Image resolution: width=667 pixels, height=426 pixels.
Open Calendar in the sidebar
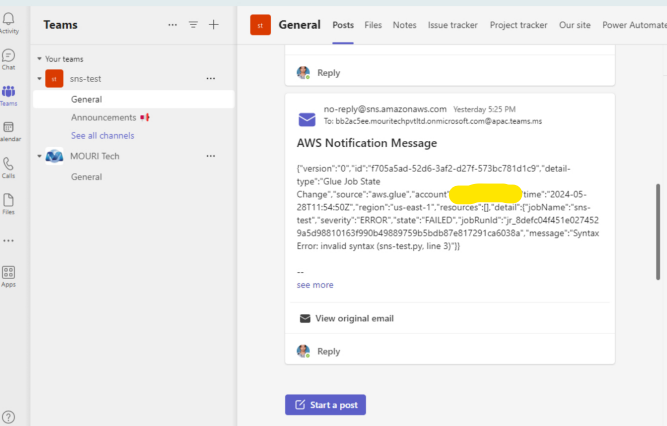pyautogui.click(x=9, y=130)
